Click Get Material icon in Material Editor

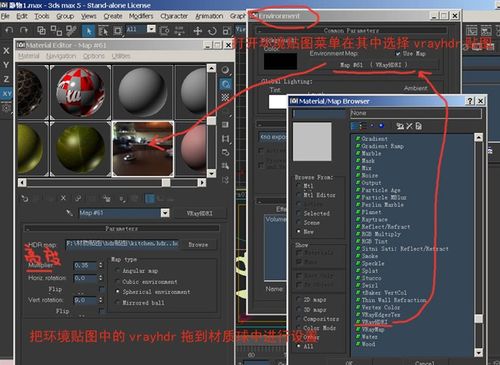click(25, 199)
